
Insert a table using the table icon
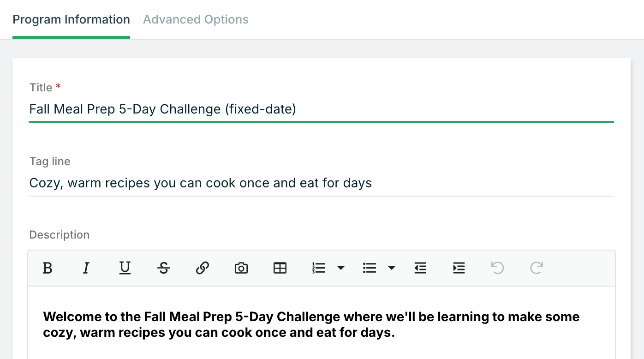(x=280, y=268)
